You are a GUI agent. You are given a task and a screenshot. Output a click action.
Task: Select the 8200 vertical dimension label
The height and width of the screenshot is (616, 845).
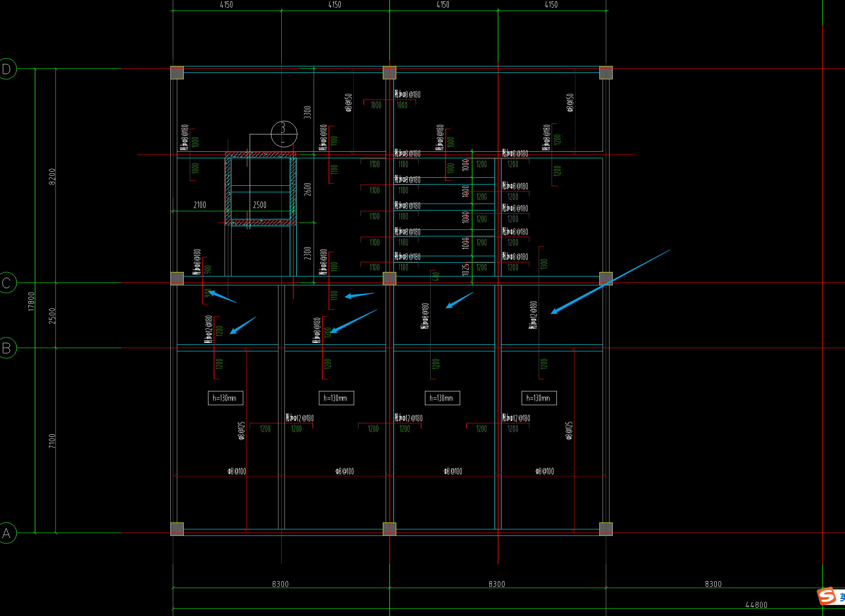click(x=52, y=176)
